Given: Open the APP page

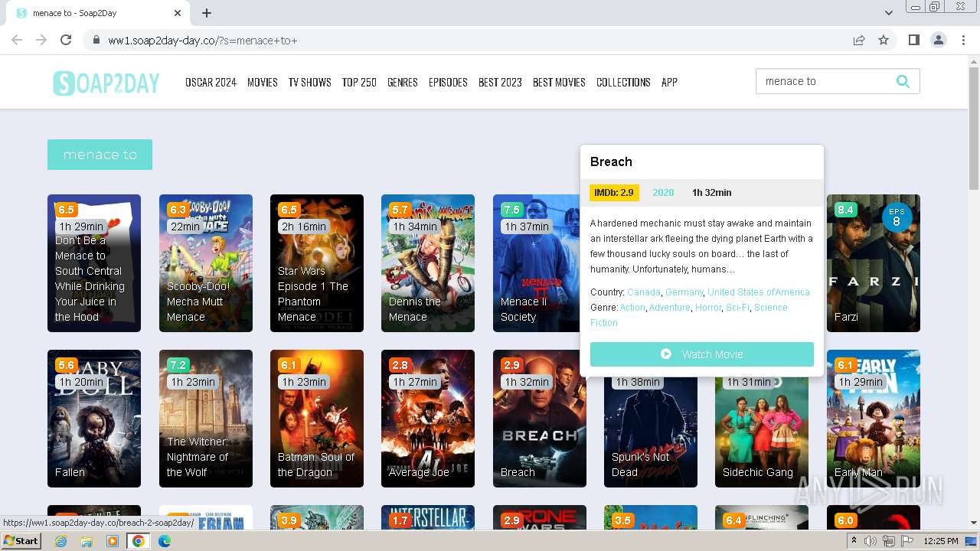Looking at the screenshot, I should click(669, 82).
